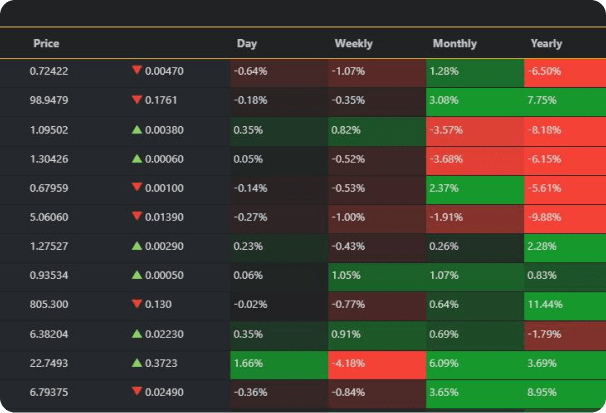Select the price 6.79375
The height and width of the screenshot is (413, 606).
(49, 392)
